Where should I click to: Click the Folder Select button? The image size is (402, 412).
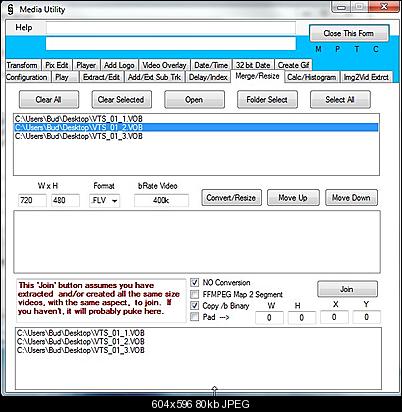pyautogui.click(x=267, y=100)
